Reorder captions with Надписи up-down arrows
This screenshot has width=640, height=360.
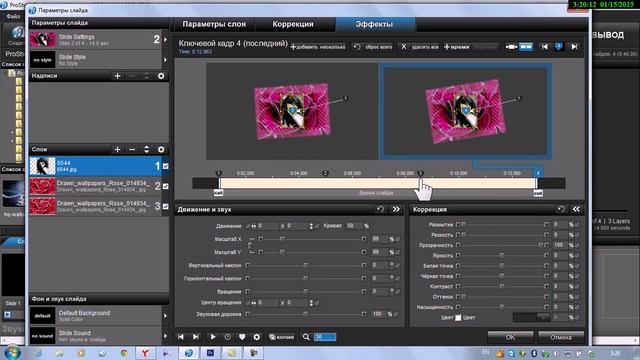click(x=146, y=76)
